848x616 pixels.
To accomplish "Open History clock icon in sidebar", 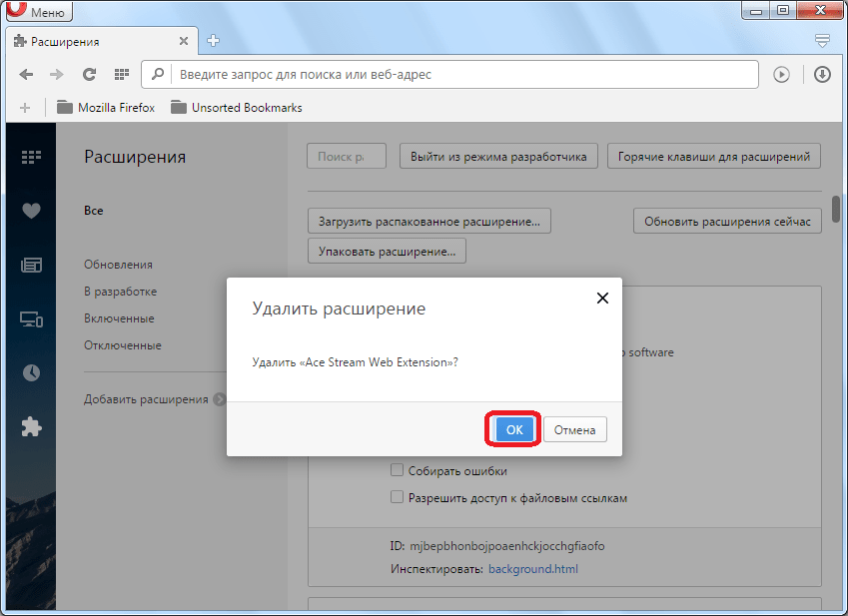I will [31, 372].
